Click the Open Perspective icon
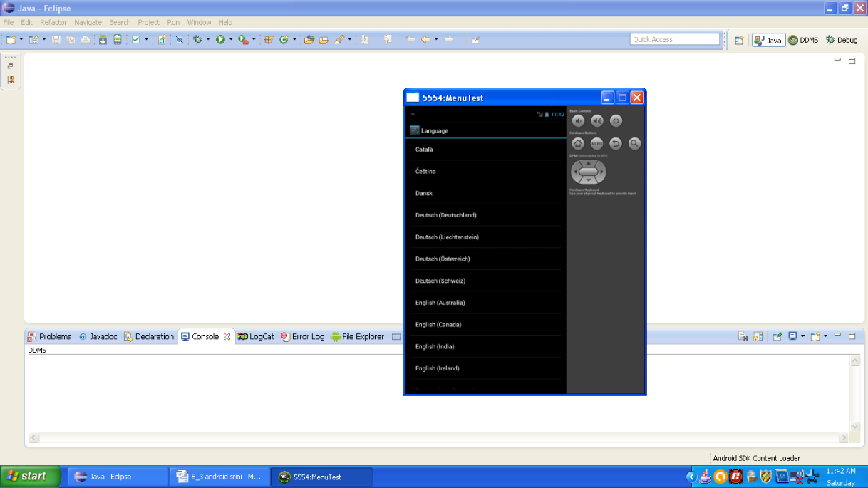 pyautogui.click(x=739, y=40)
